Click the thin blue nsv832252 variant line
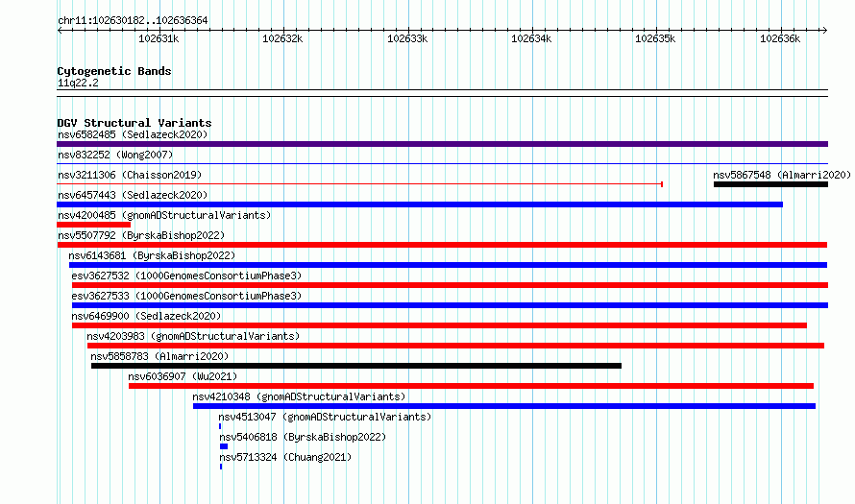This screenshot has width=855, height=504. (442, 163)
